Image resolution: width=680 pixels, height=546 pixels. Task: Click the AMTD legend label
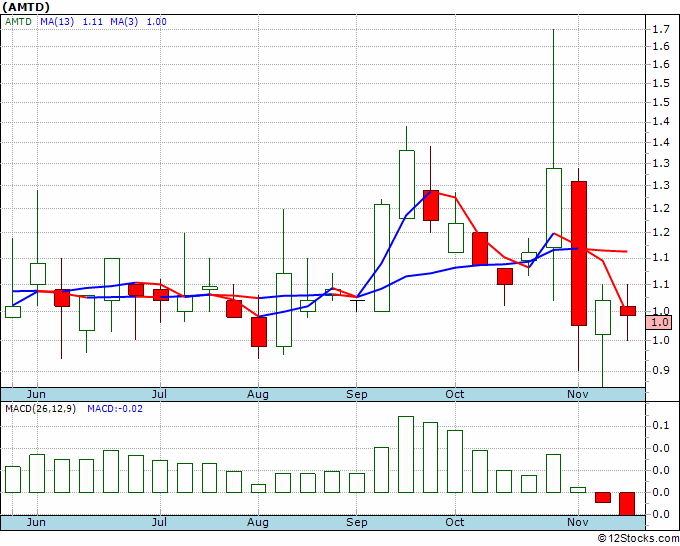(x=18, y=22)
